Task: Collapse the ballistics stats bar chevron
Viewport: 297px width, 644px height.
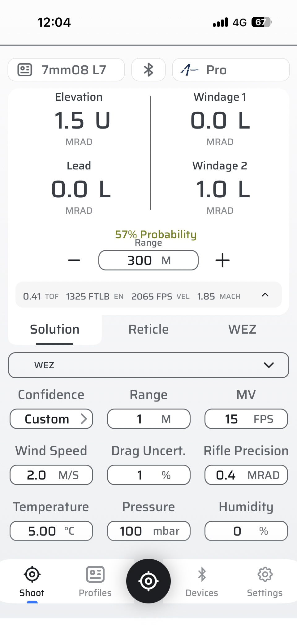Action: click(265, 295)
